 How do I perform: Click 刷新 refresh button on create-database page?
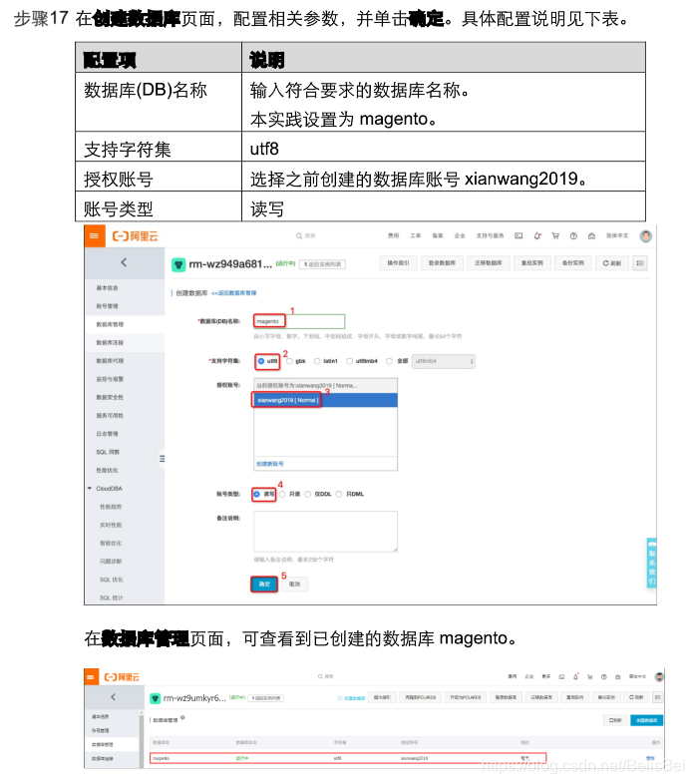611,263
